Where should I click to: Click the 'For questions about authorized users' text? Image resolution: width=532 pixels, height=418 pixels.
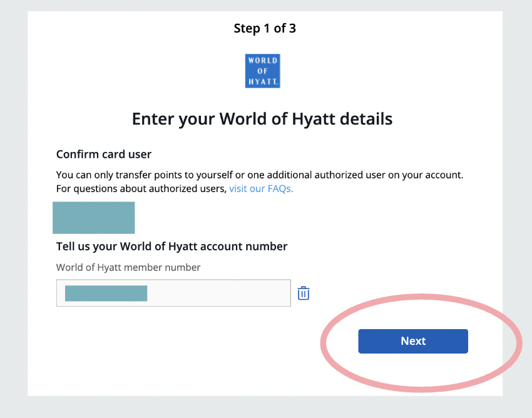[x=141, y=188]
